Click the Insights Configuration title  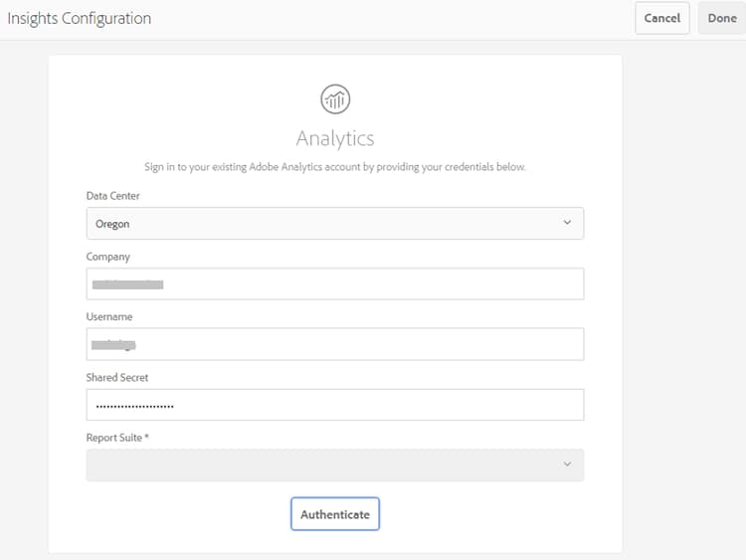(79, 19)
